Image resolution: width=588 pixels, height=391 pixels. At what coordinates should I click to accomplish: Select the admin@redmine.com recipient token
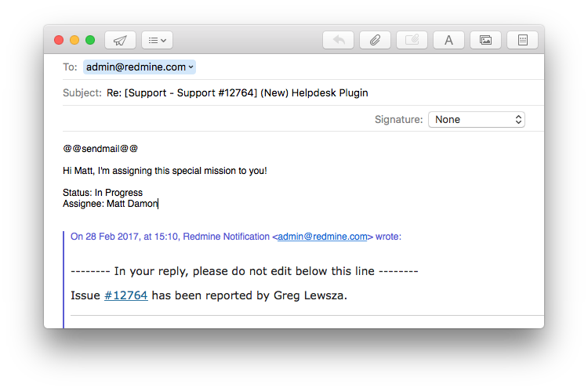pos(135,67)
